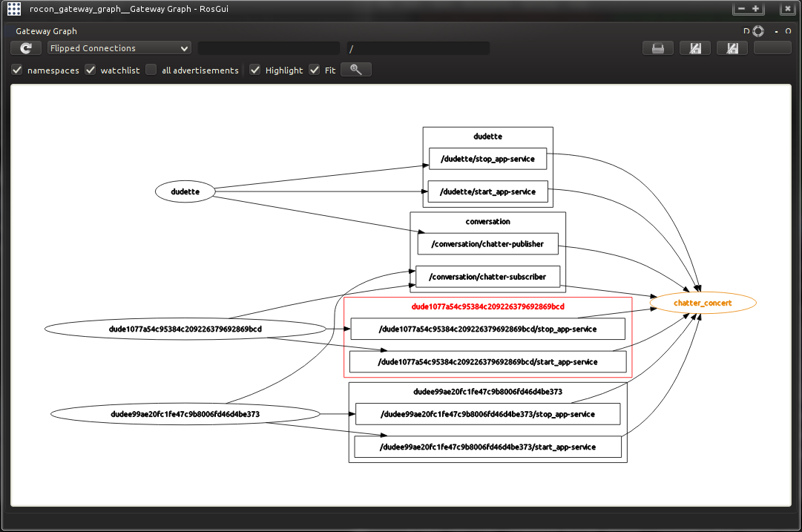Select the dudette ellipse node
802x532 pixels.
(185, 191)
